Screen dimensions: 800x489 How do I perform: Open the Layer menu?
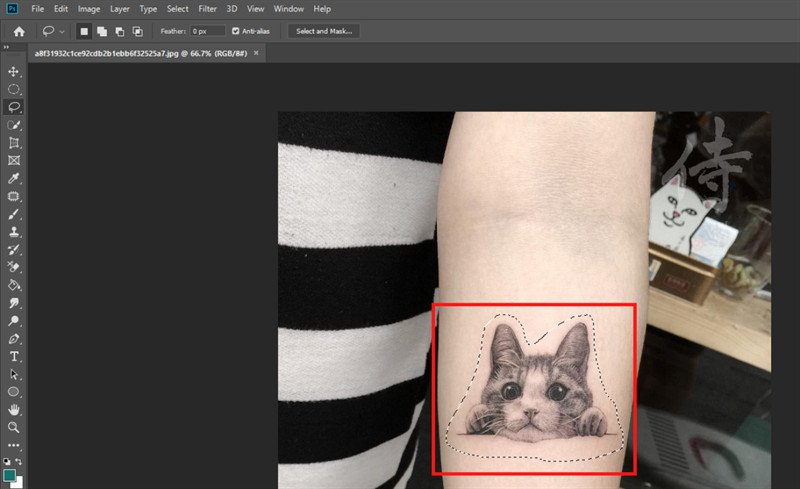point(119,8)
